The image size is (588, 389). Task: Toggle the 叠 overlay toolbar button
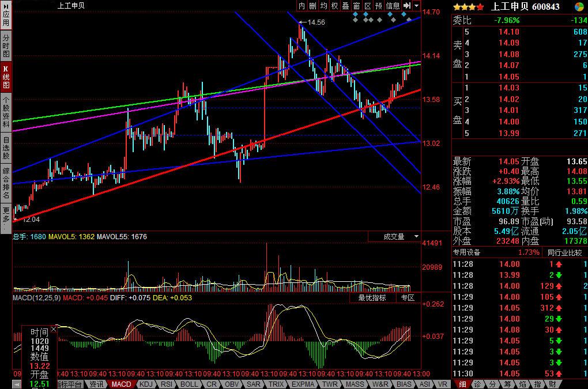pos(345,6)
